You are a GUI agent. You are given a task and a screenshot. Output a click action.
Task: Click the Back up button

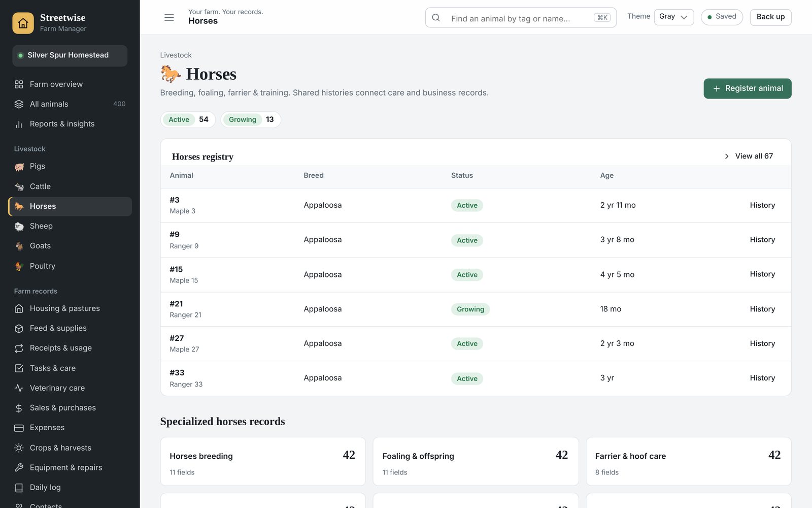click(x=770, y=17)
